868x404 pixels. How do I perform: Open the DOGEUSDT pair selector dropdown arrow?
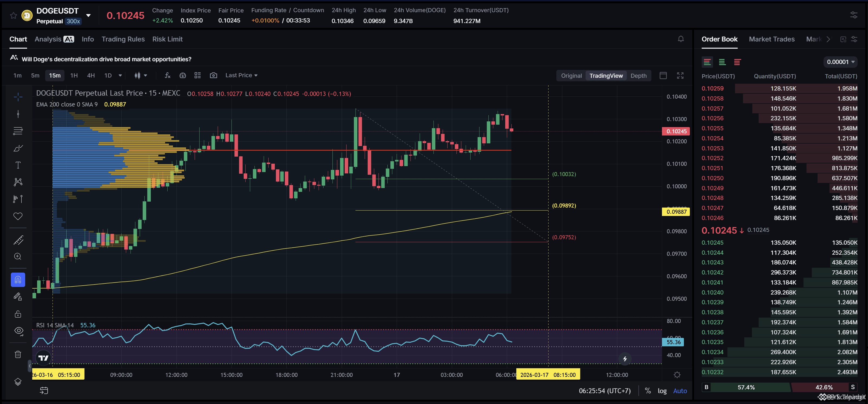pos(88,15)
